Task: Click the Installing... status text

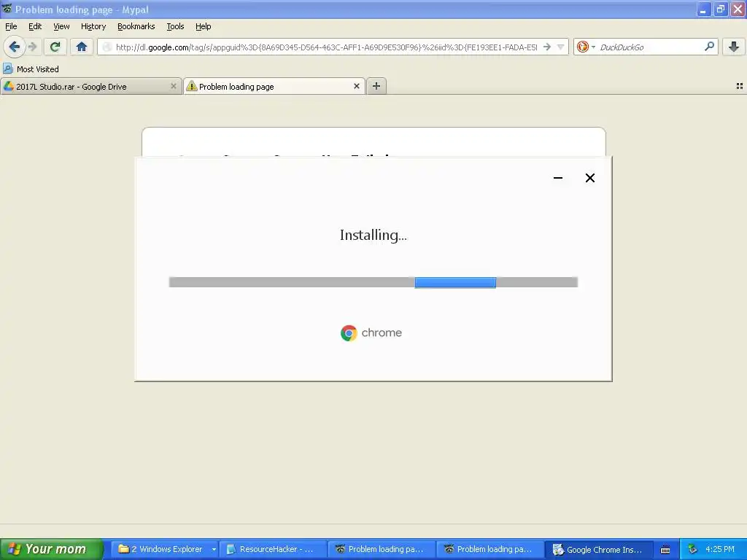Action: coord(373,236)
